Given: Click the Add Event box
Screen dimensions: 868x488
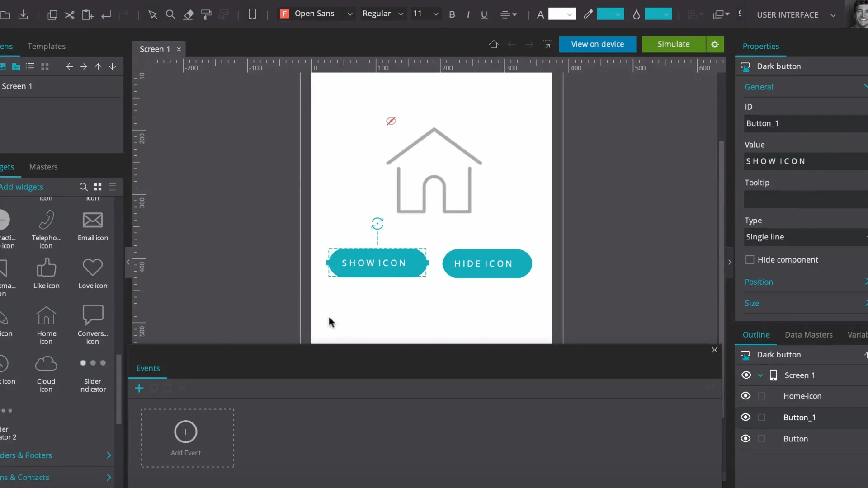Looking at the screenshot, I should (187, 438).
